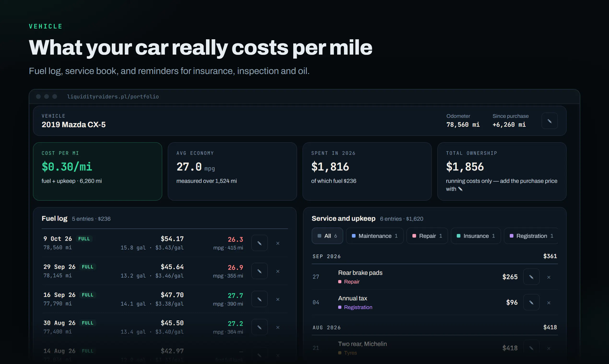Remove the 30 Aug 26 fuel entry

click(x=278, y=327)
